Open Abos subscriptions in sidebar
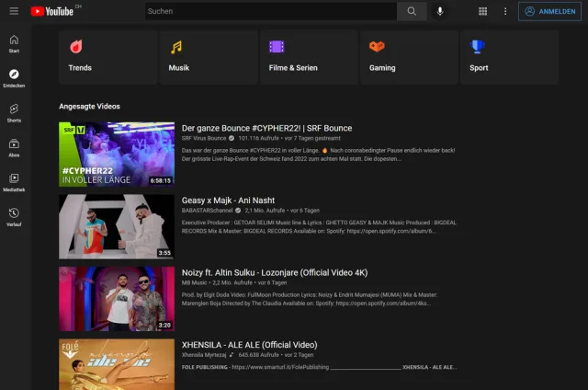Viewport: 588px width, 390px height. click(14, 148)
